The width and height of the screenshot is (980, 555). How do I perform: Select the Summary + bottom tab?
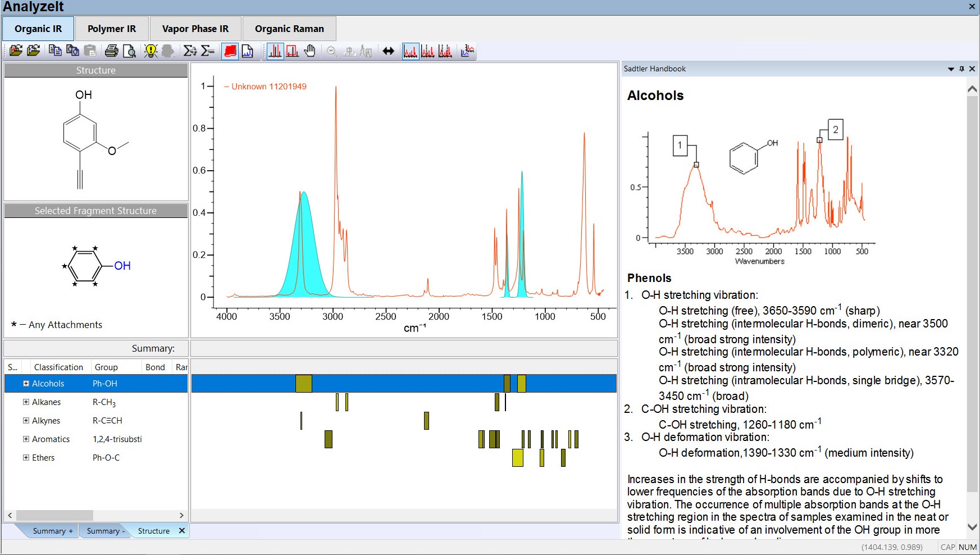coord(52,531)
